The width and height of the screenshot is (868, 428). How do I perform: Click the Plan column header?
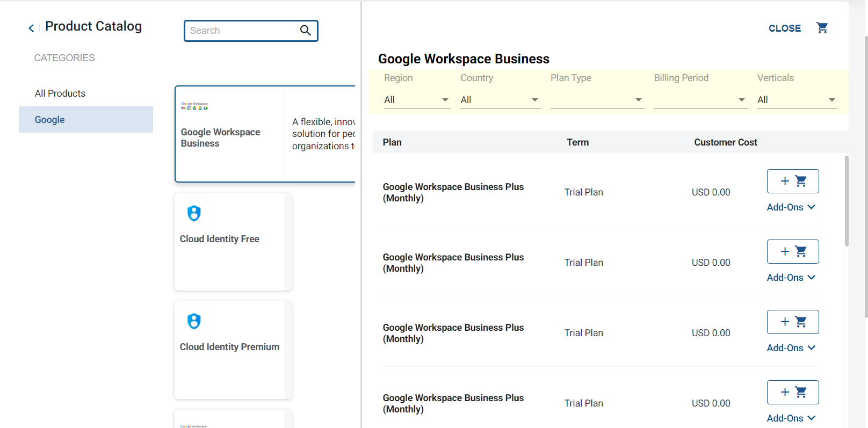coord(392,142)
